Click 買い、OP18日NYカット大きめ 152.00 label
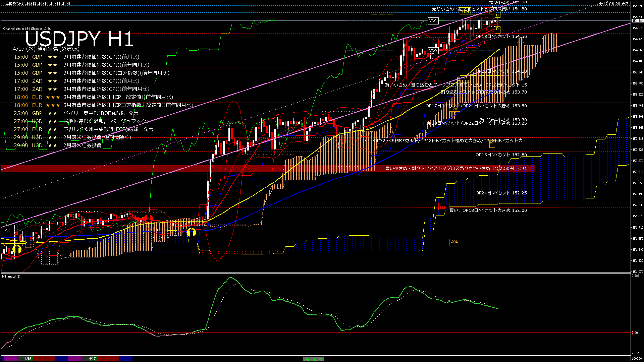644x362 pixels. (488, 210)
